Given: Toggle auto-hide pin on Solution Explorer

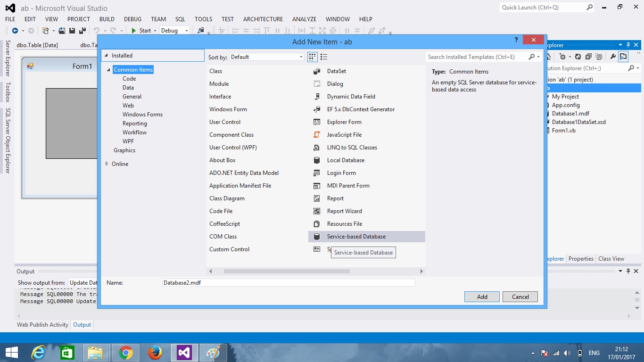Looking at the screenshot, I should tap(628, 45).
